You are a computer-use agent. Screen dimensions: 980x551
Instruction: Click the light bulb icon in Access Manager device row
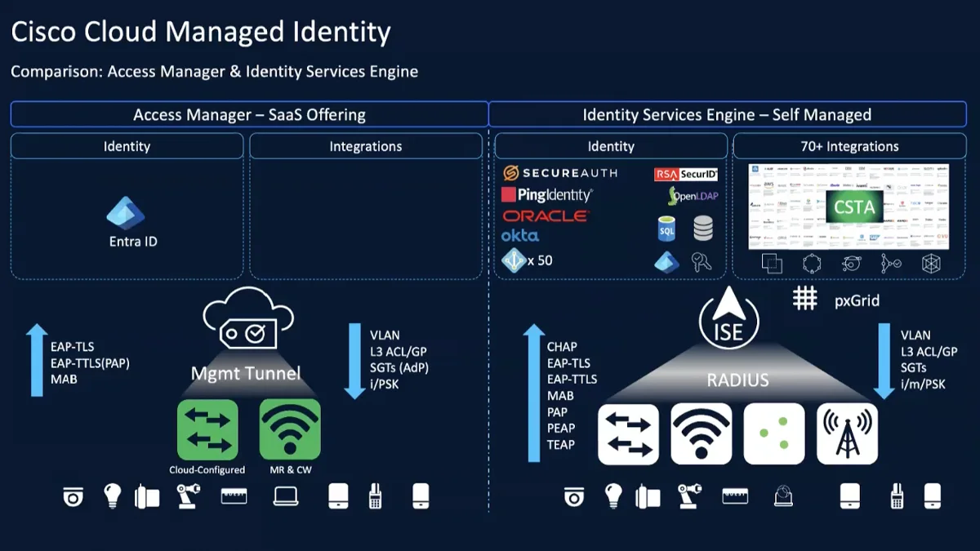click(113, 495)
